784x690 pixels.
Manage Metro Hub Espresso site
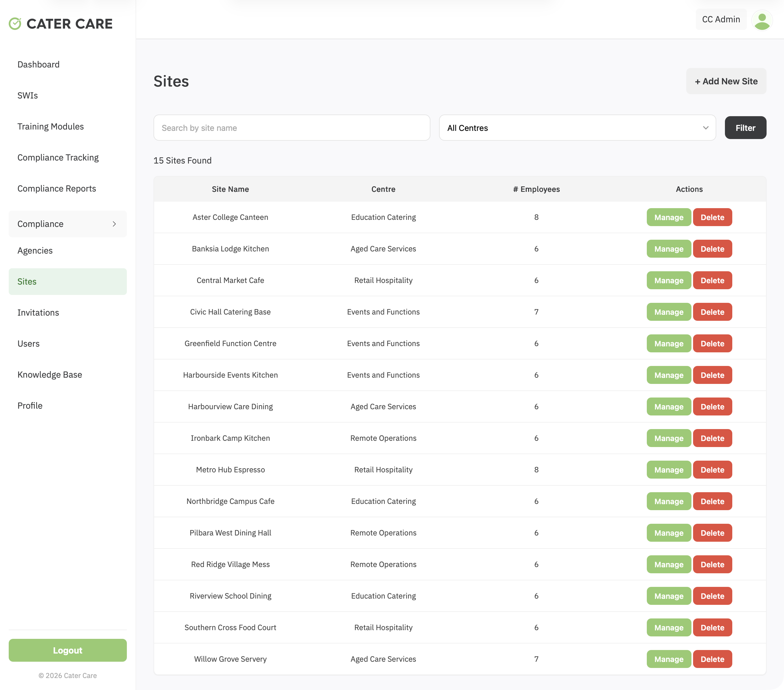click(x=669, y=470)
